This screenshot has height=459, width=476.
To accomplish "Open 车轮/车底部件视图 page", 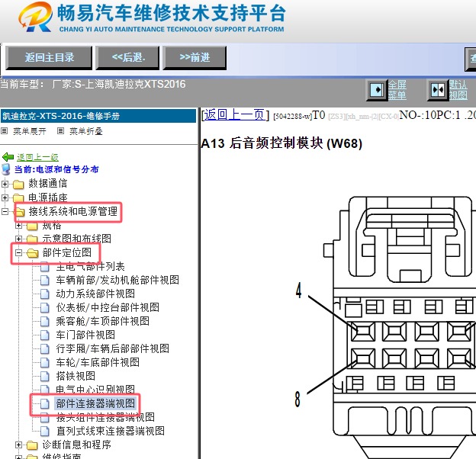I will [98, 362].
